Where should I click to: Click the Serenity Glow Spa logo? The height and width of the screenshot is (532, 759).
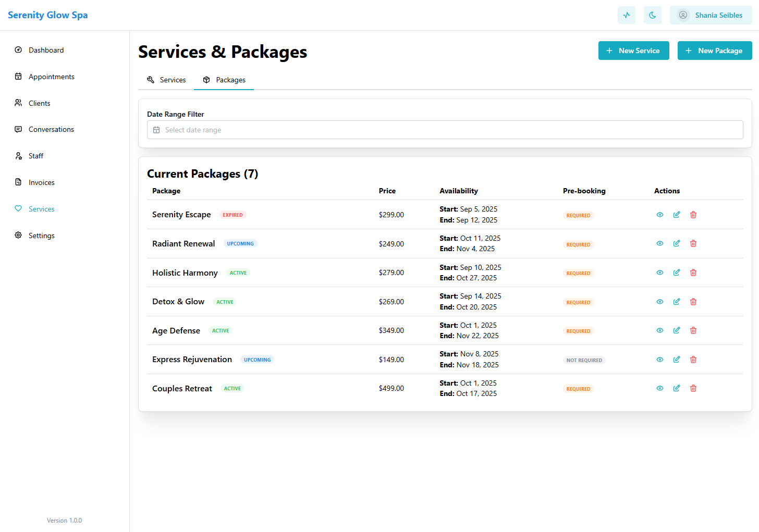pyautogui.click(x=48, y=15)
